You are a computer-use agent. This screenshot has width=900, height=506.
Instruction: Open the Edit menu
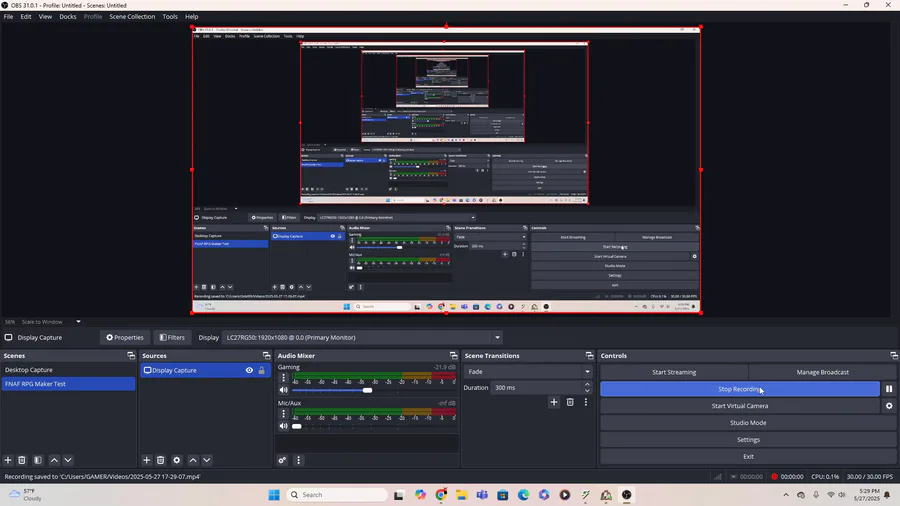tap(26, 17)
